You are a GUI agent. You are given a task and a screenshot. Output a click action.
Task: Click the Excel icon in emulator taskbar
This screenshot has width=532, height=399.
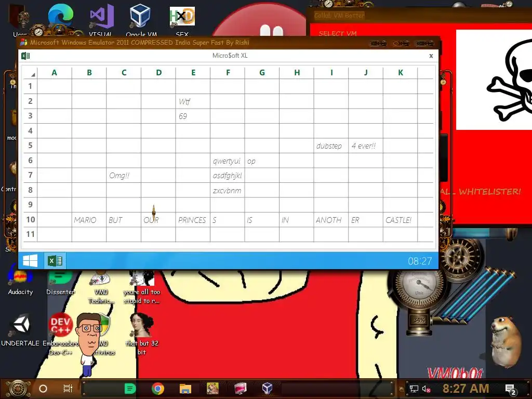tap(55, 261)
